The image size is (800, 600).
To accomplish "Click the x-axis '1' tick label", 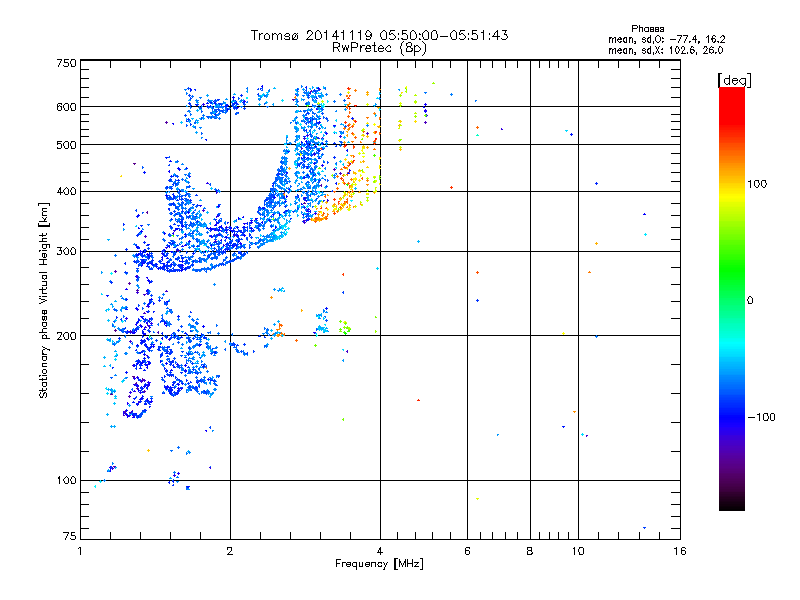I will (x=80, y=551).
